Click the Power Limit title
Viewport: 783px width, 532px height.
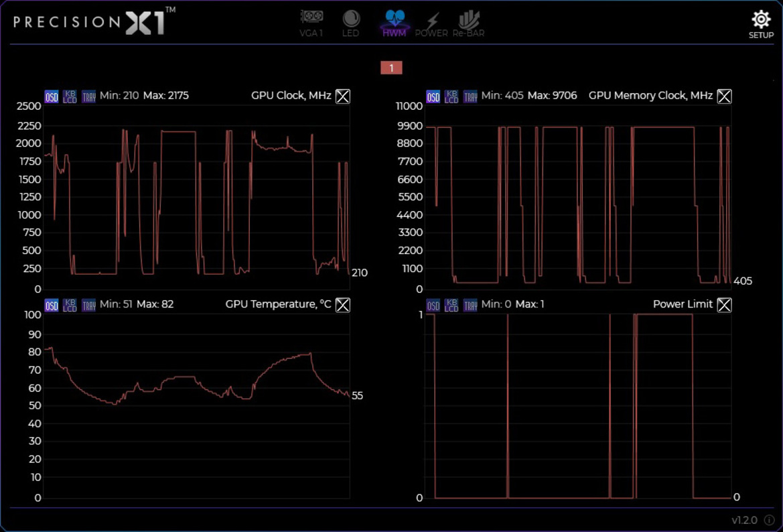coord(683,304)
